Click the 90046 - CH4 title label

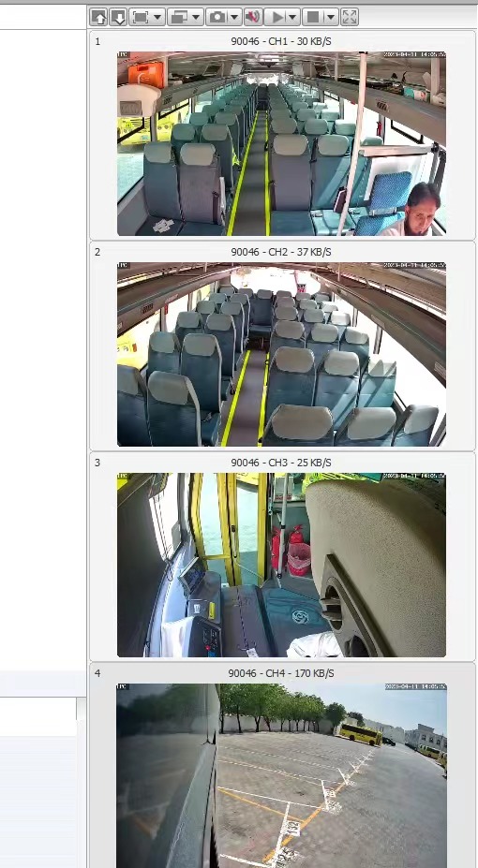pyautogui.click(x=281, y=673)
